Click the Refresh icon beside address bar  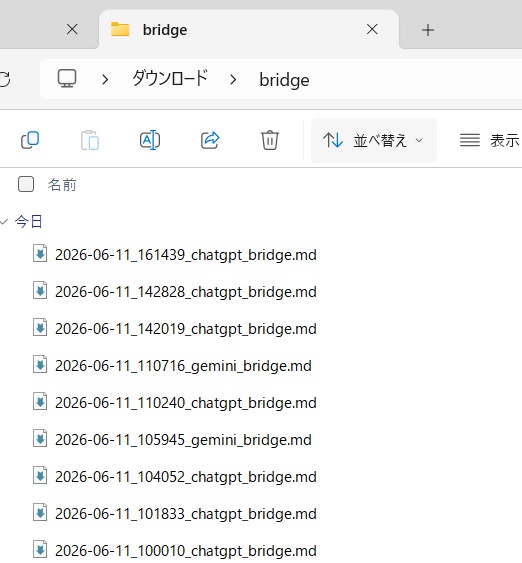pyautogui.click(x=5, y=79)
